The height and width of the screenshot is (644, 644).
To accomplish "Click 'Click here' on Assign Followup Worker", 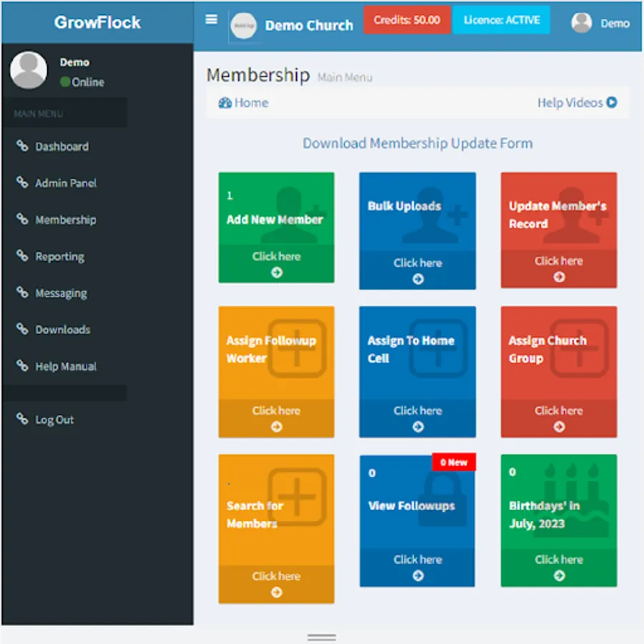I will click(276, 411).
